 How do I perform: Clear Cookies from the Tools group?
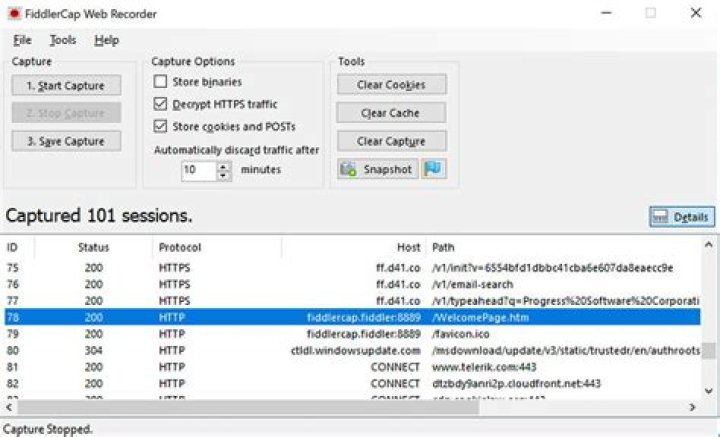tap(391, 85)
